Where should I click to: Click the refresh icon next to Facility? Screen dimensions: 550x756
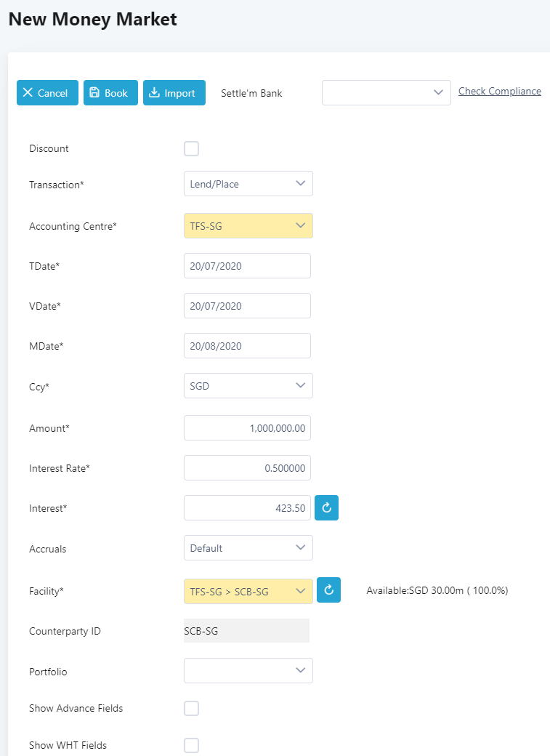point(328,590)
